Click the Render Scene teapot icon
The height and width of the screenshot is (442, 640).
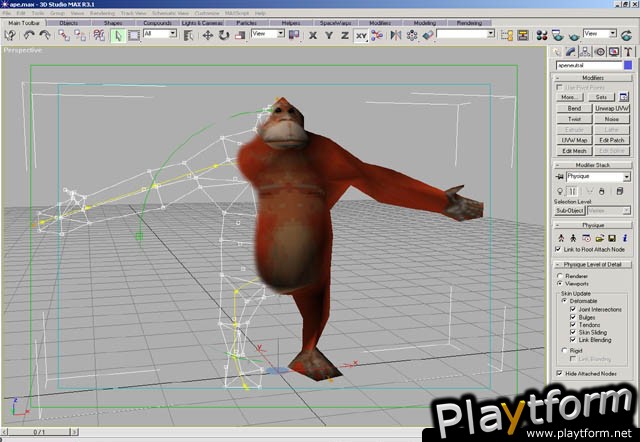(558, 36)
